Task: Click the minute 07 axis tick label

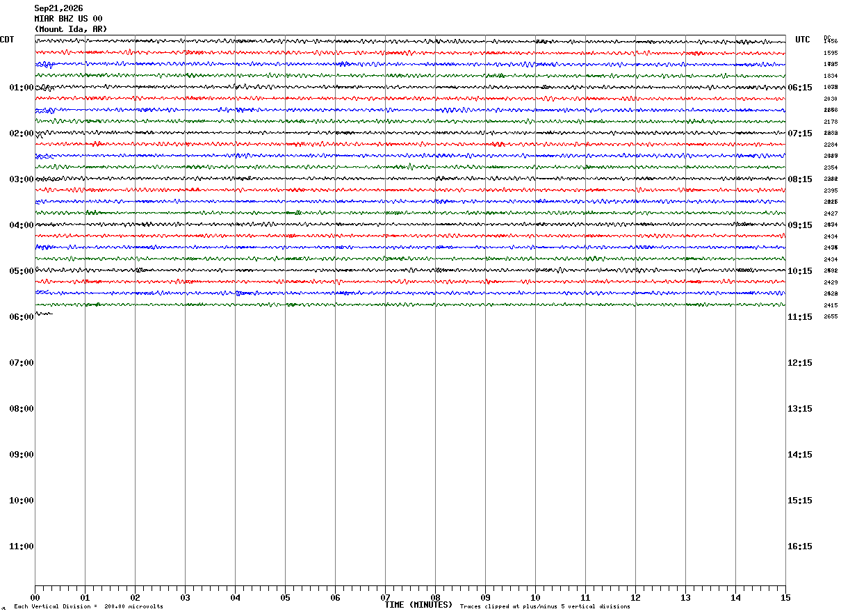Action: (385, 597)
